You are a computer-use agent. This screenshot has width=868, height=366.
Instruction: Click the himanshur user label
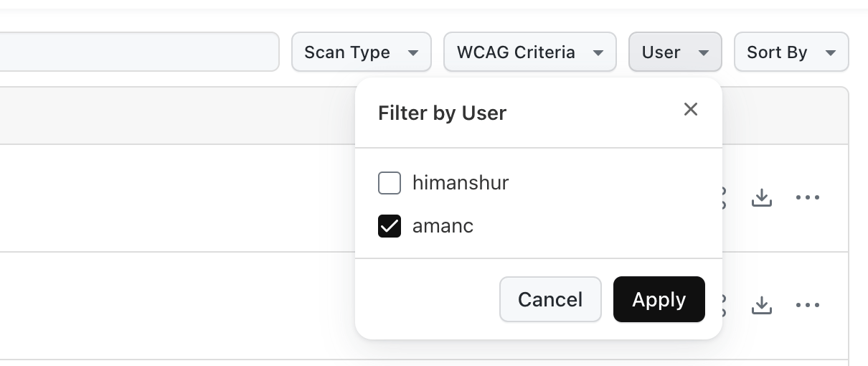(x=461, y=183)
